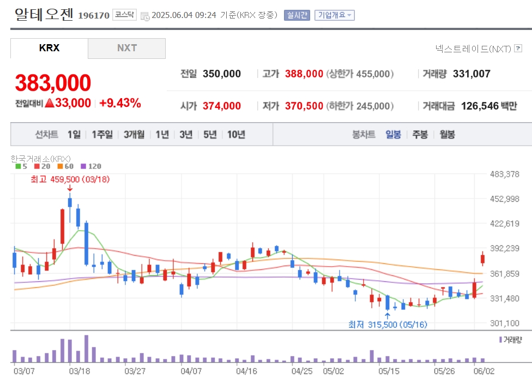Select the 3개월 line chart period
Screen dimensions: 532x392
[134, 135]
